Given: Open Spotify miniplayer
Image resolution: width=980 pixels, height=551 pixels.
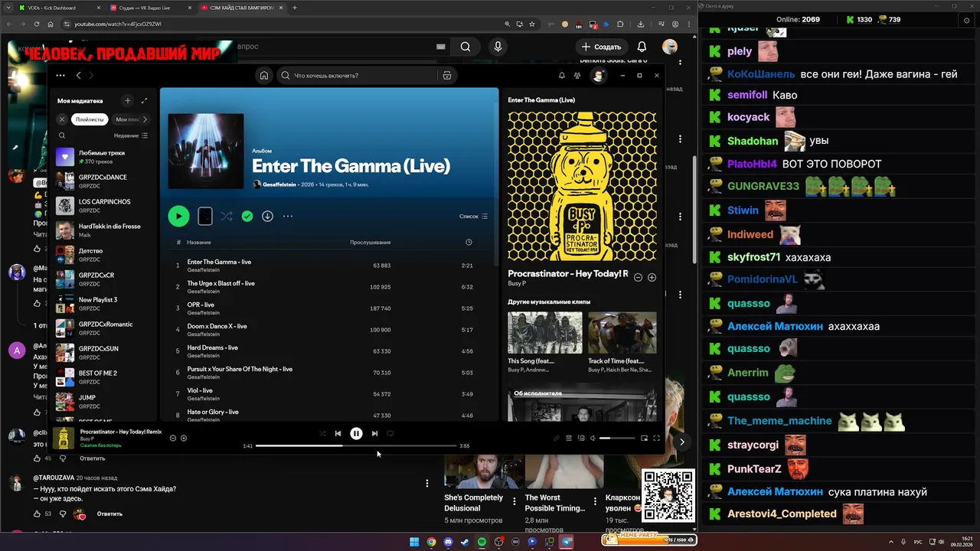Looking at the screenshot, I should (644, 439).
